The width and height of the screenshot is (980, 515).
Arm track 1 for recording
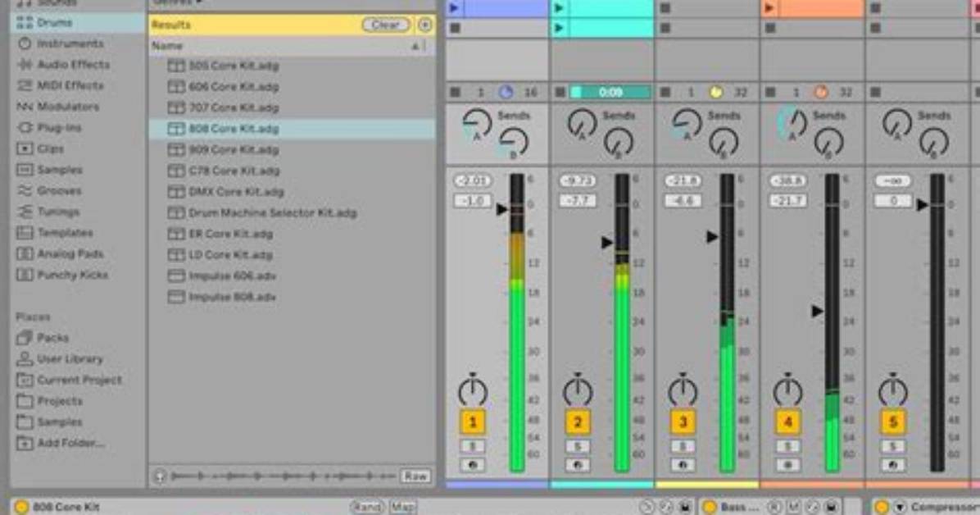[x=473, y=466]
